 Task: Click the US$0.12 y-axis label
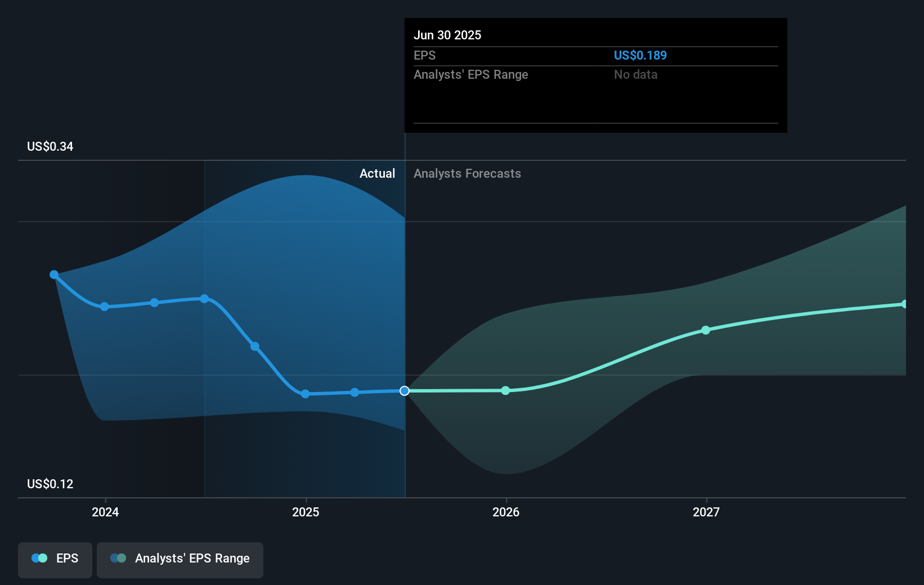pos(50,484)
